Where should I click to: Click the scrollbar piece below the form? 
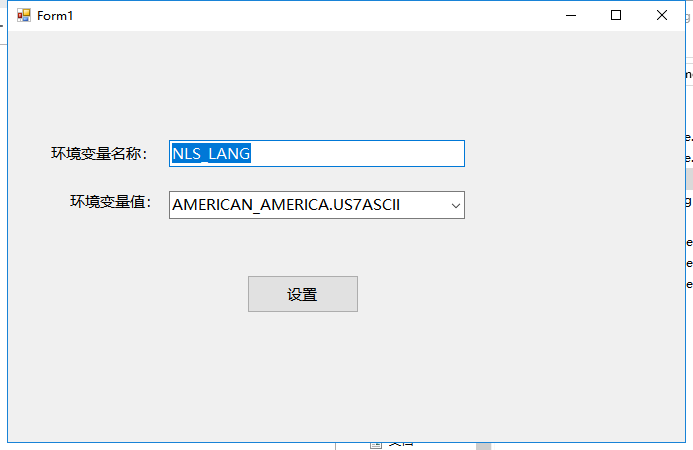484,445
